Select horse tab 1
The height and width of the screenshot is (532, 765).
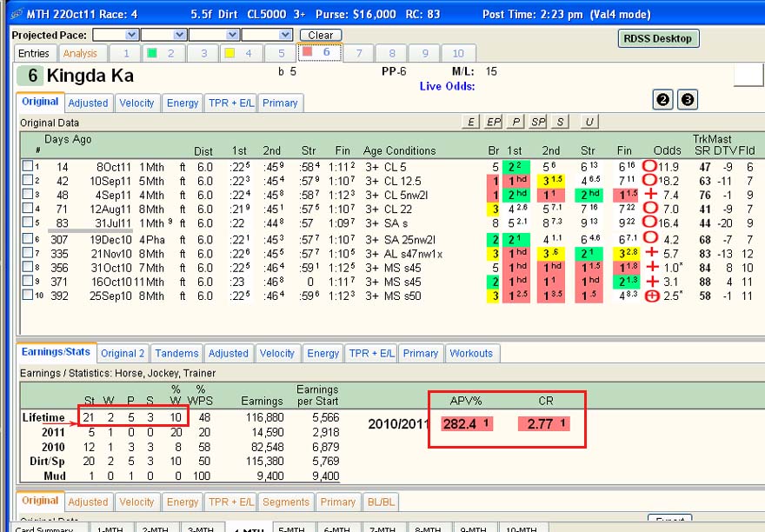click(126, 53)
